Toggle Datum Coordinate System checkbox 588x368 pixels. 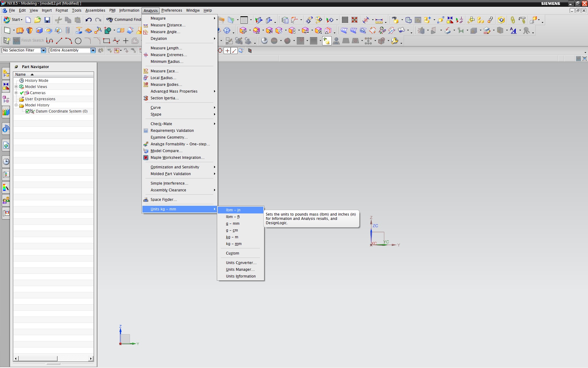click(28, 111)
